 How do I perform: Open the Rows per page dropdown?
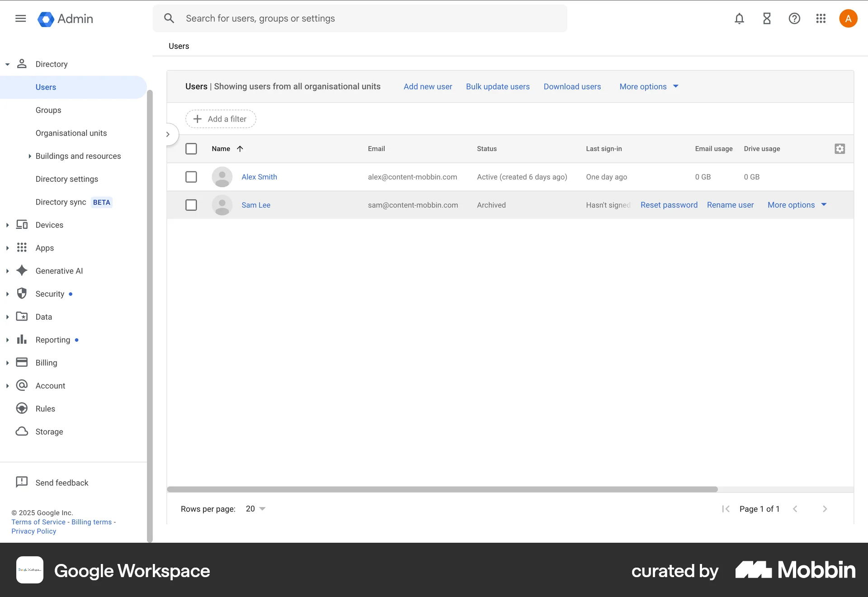tap(255, 508)
